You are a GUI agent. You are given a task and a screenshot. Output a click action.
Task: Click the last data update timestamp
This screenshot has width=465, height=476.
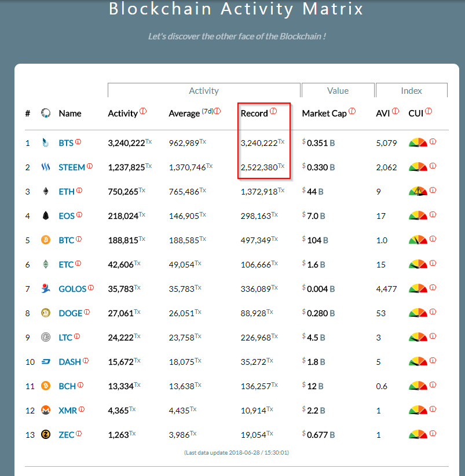[x=236, y=452]
